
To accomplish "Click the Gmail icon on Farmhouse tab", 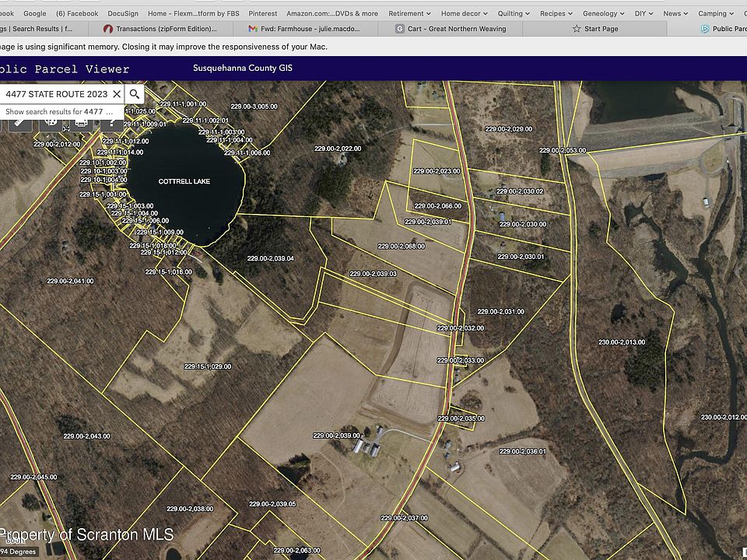I will tap(252, 29).
